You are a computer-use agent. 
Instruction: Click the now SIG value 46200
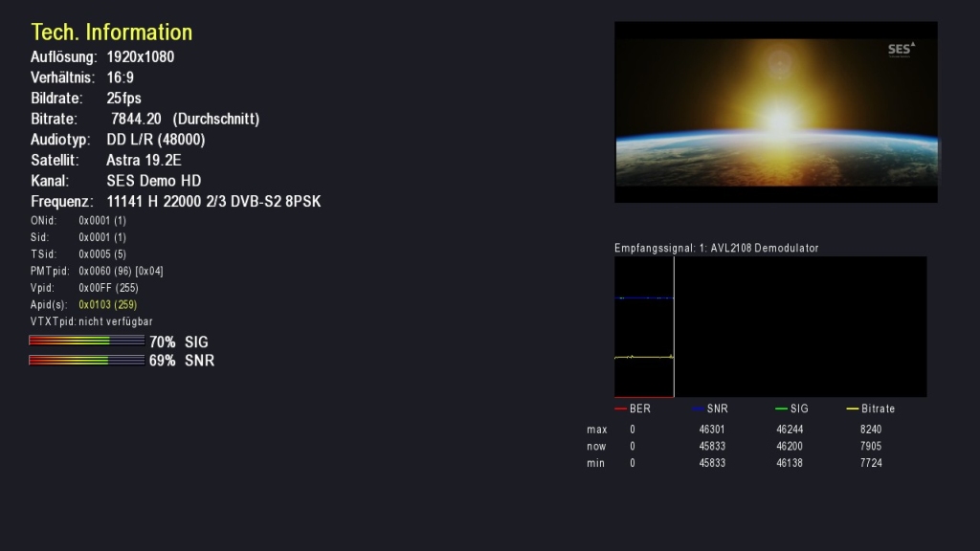coord(790,447)
